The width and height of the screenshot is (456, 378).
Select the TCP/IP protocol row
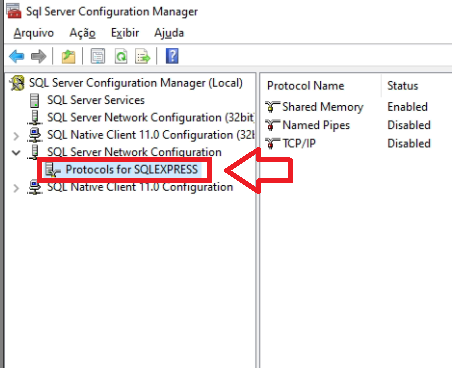click(x=348, y=144)
